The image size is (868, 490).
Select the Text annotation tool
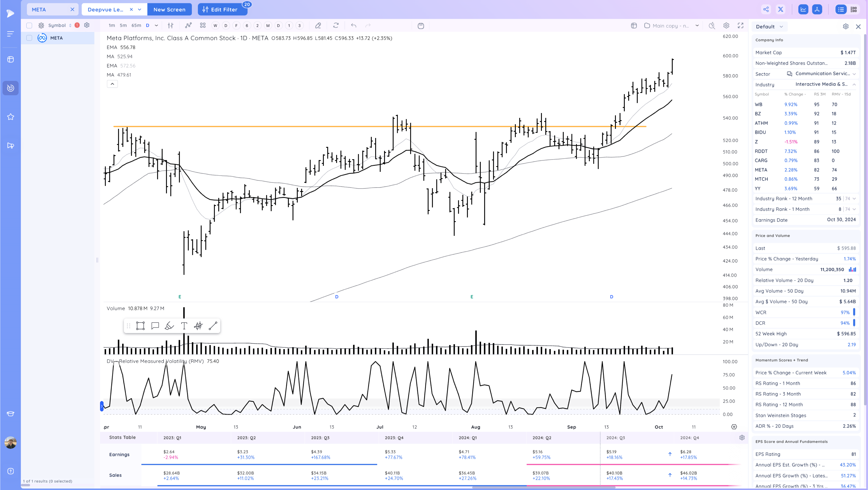tap(184, 326)
